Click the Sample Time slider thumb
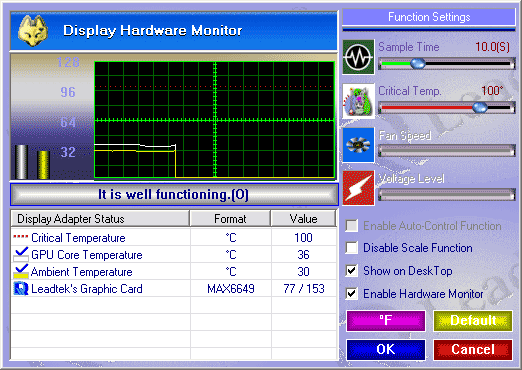 click(x=418, y=63)
